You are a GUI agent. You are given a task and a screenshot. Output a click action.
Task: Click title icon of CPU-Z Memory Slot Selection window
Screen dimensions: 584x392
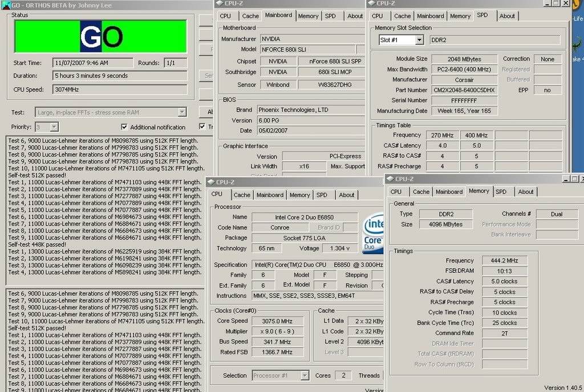coord(371,3)
